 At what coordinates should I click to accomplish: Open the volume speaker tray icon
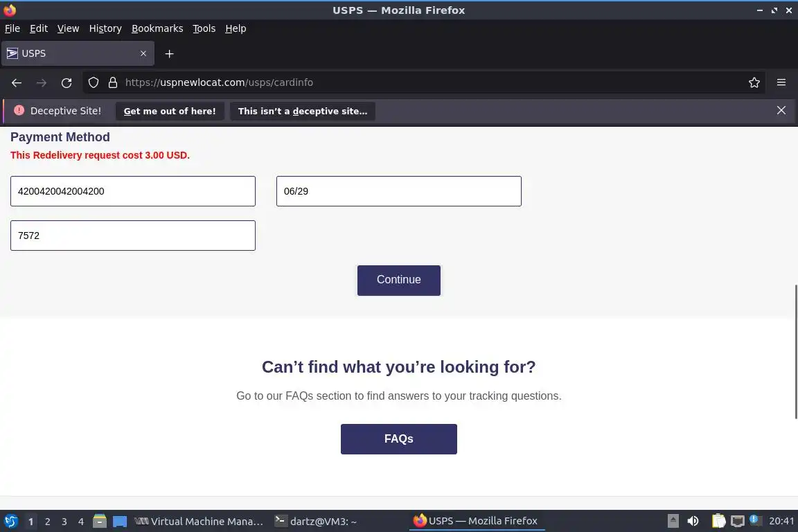click(693, 521)
